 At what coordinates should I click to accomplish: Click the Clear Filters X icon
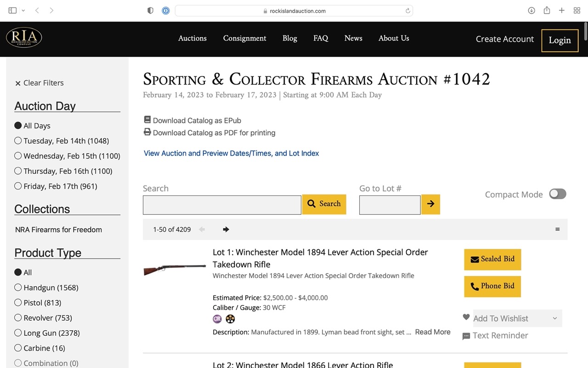[18, 83]
